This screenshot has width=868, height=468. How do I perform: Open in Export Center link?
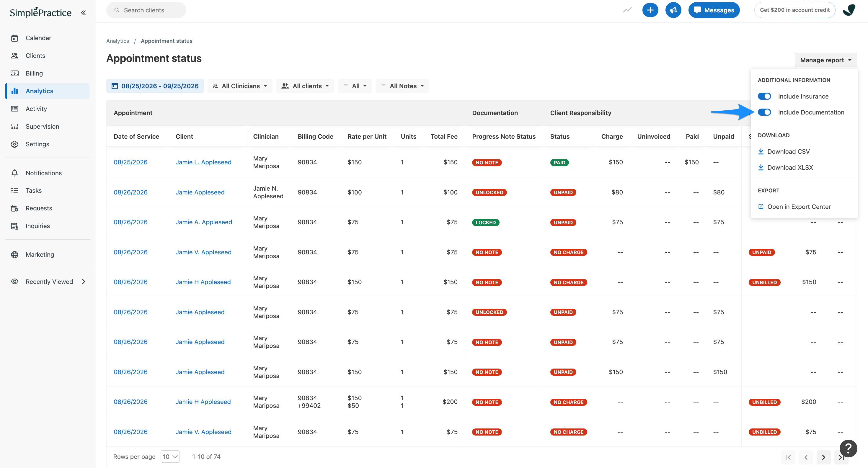tap(794, 207)
